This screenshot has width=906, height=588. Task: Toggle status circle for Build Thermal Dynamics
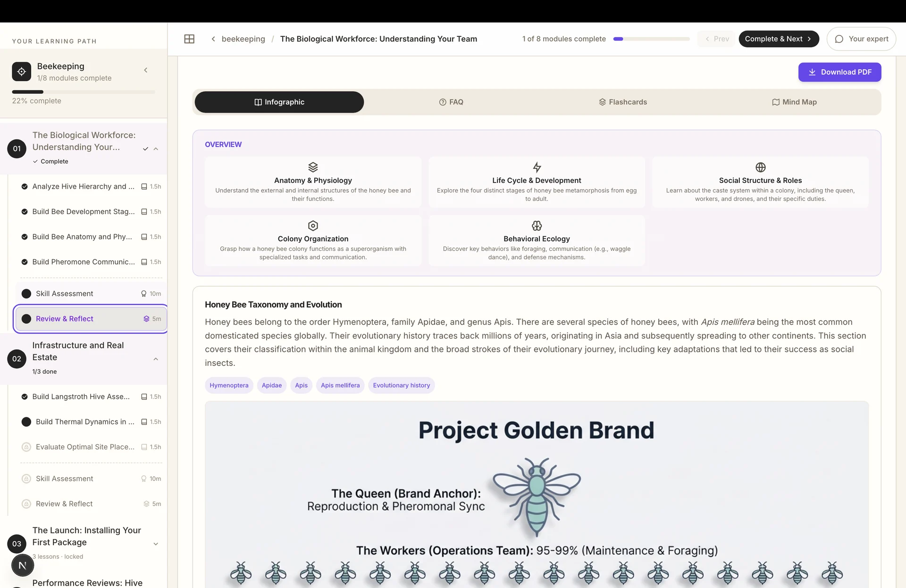(26, 422)
